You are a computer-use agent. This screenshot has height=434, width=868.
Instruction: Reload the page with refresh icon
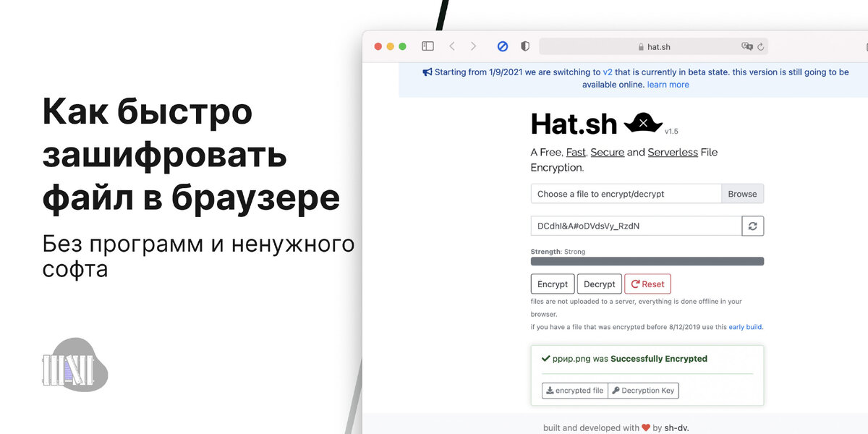[760, 47]
